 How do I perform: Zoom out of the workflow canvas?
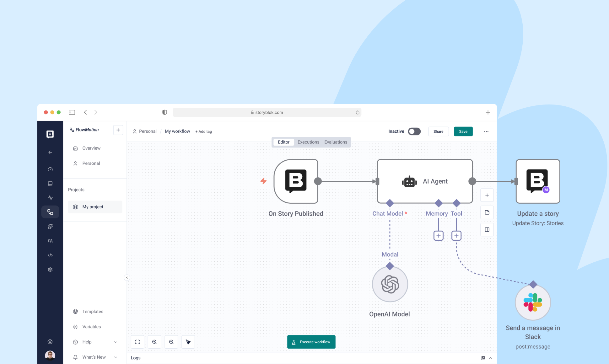(171, 342)
